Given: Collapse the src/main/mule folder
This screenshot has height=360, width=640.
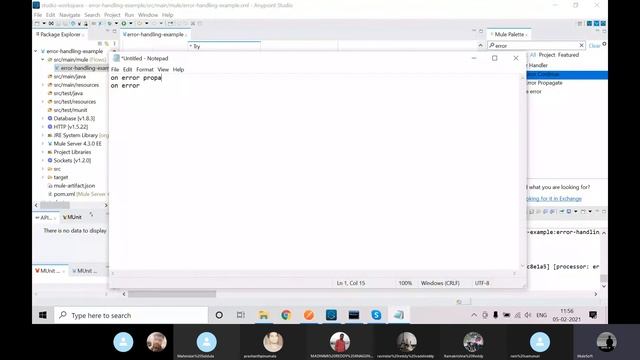Looking at the screenshot, I should [x=43, y=60].
